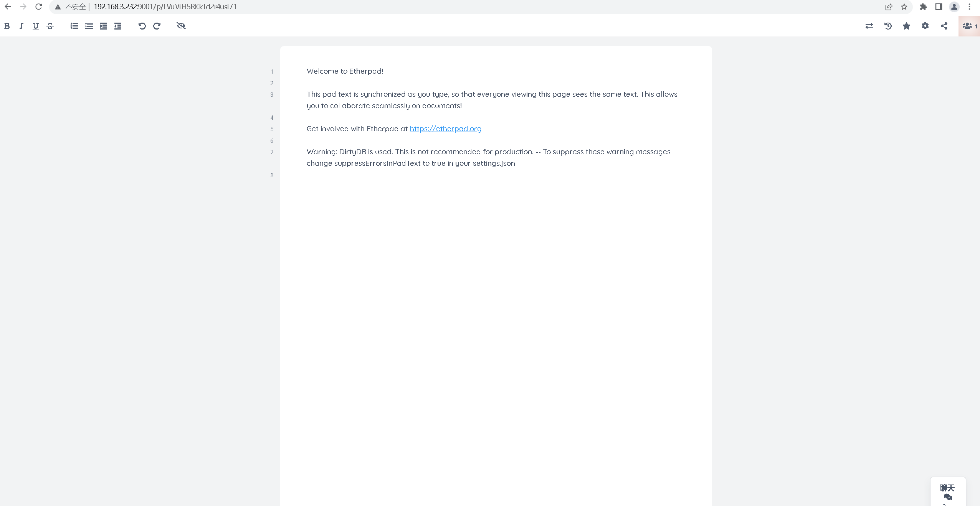Viewport: 980px width, 506px height.
Task: Follow the https://etherpad.org link
Action: tap(445, 129)
